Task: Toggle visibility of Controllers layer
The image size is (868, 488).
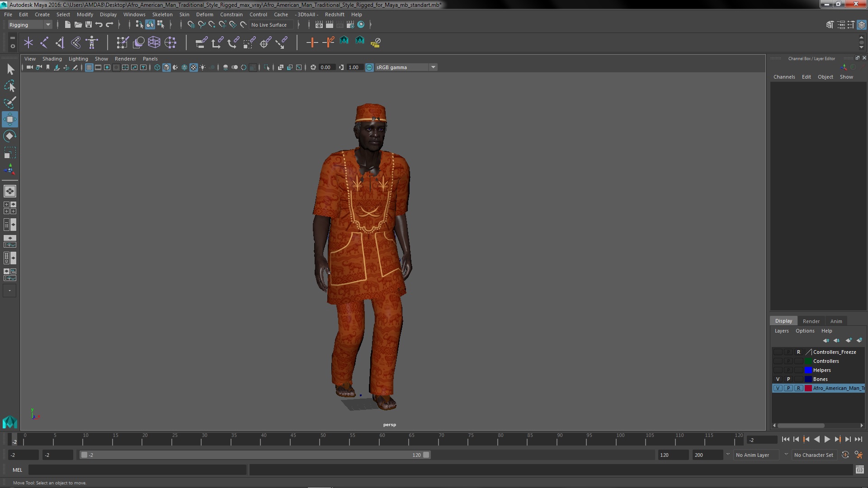Action: point(778,361)
